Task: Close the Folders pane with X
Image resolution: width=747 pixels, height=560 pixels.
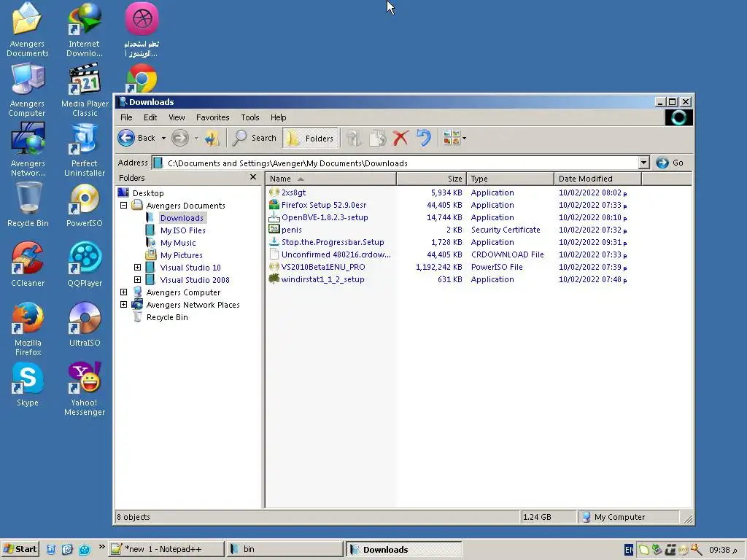Action: click(x=253, y=177)
